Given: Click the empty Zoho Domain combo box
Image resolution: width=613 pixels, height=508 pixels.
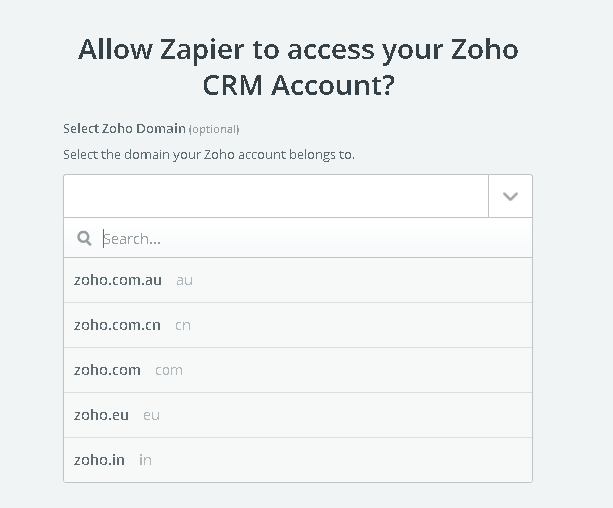Looking at the screenshot, I should (x=276, y=196).
